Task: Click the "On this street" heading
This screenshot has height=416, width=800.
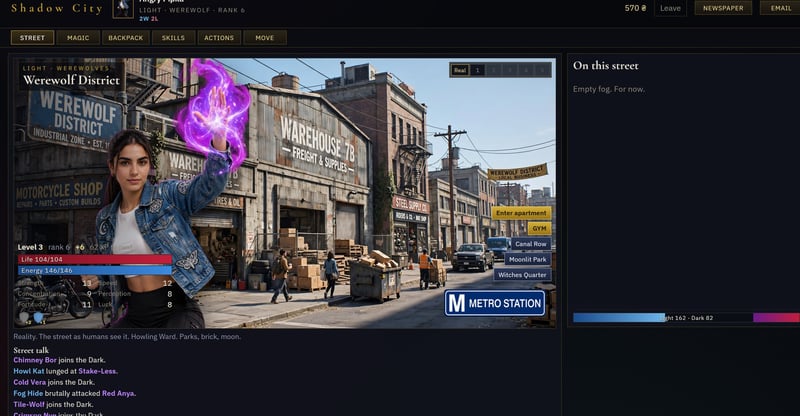Action: pos(606,65)
